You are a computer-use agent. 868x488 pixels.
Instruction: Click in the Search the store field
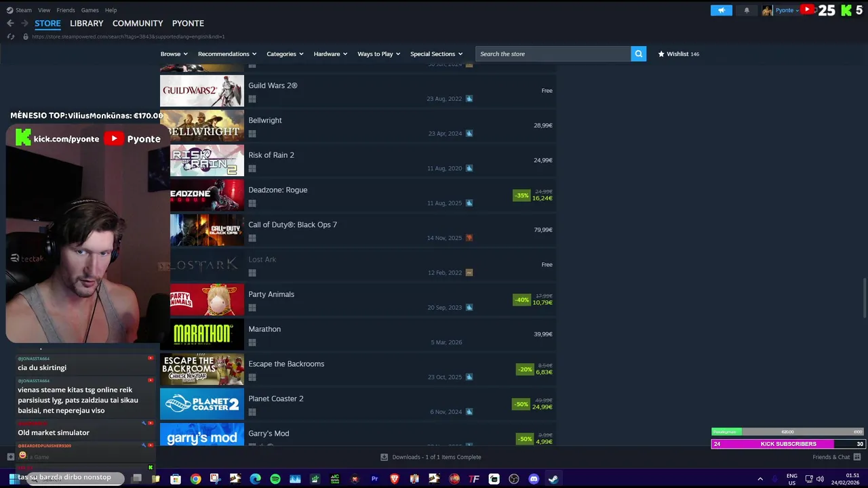[x=553, y=54]
